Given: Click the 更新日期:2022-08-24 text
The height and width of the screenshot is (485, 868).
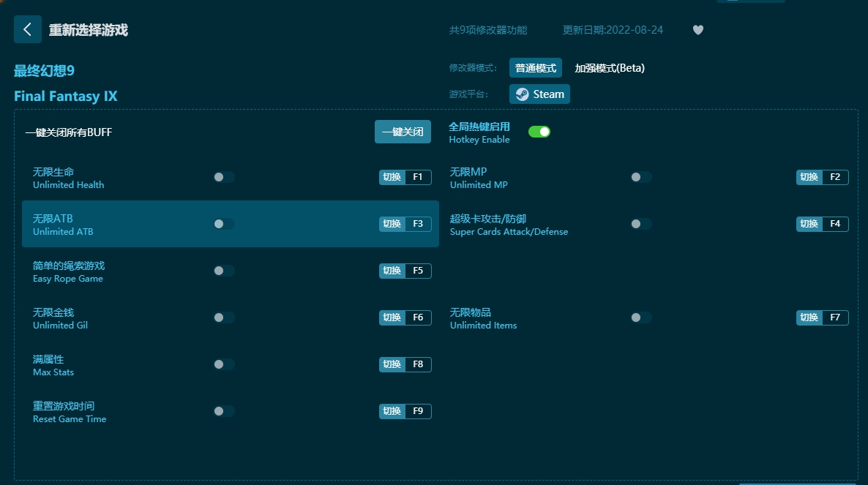Looking at the screenshot, I should click(x=613, y=30).
